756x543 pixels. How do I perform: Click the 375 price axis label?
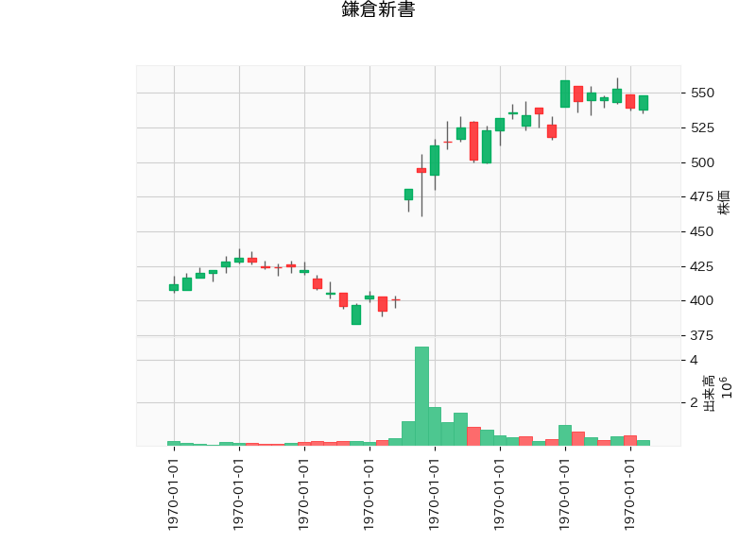point(702,335)
